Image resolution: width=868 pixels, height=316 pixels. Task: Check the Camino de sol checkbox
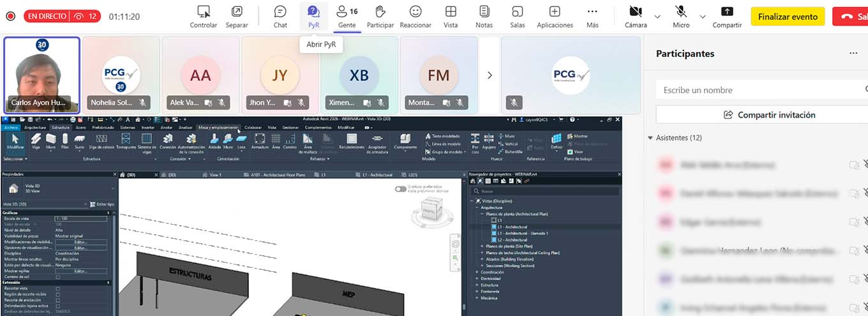coord(58,277)
